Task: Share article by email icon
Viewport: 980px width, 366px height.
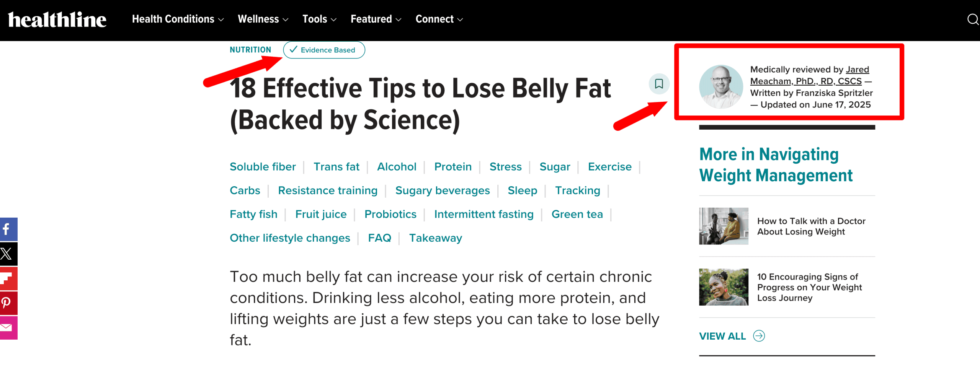Action: 8,327
